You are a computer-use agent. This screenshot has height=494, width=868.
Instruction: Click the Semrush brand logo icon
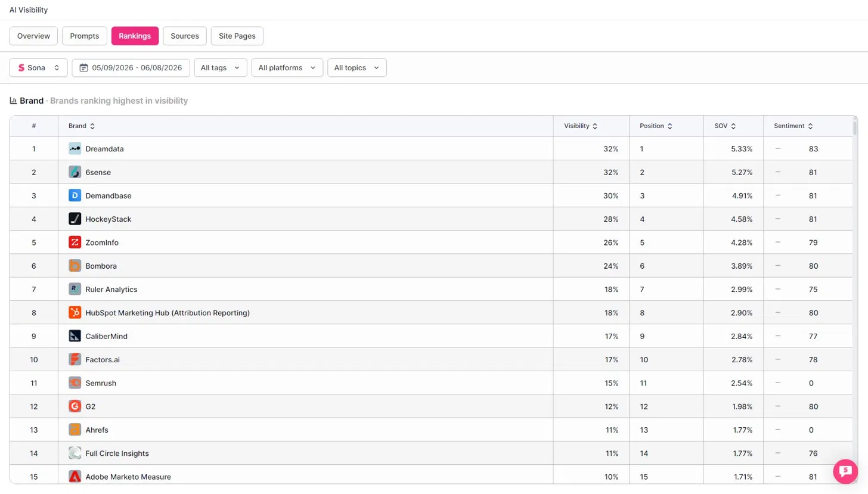pos(75,383)
